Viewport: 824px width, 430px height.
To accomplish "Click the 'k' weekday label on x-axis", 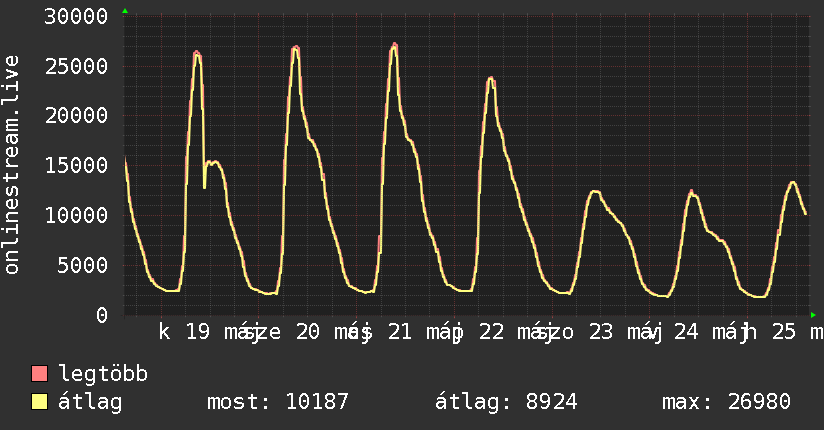I will point(164,332).
